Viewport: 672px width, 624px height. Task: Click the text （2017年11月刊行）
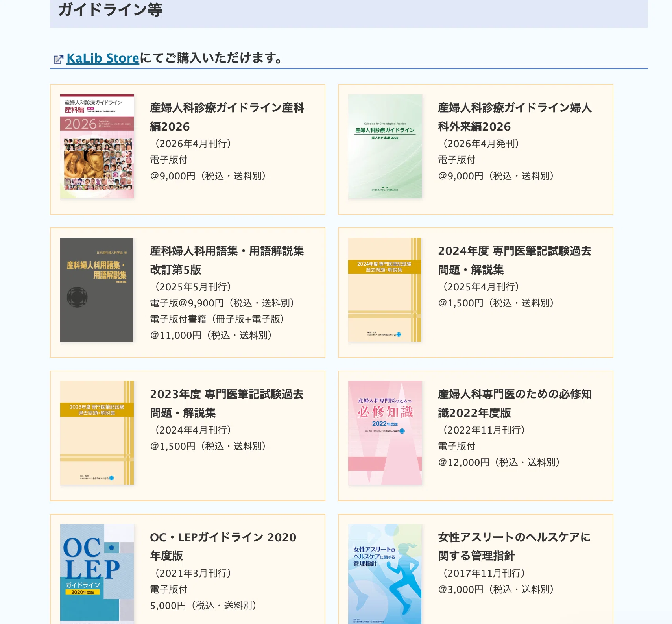[x=484, y=573]
